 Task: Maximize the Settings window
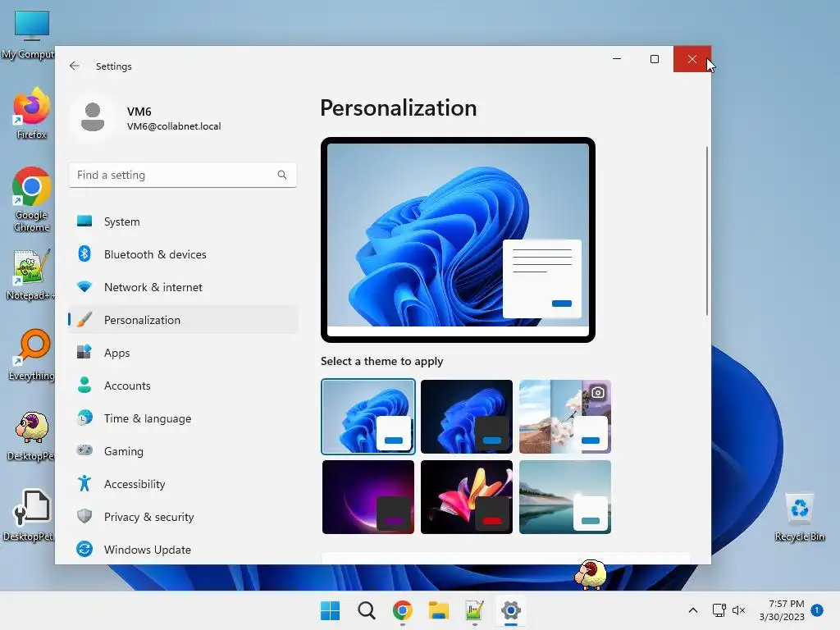click(x=655, y=59)
